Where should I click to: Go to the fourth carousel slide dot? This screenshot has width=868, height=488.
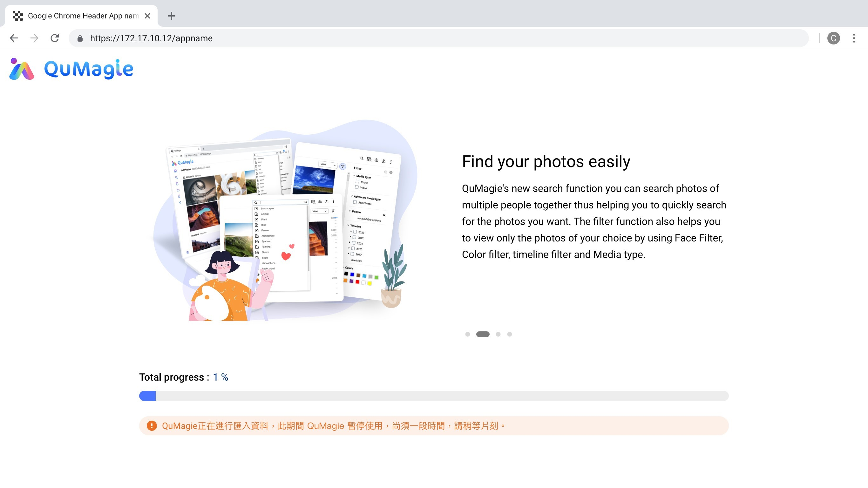(x=510, y=334)
